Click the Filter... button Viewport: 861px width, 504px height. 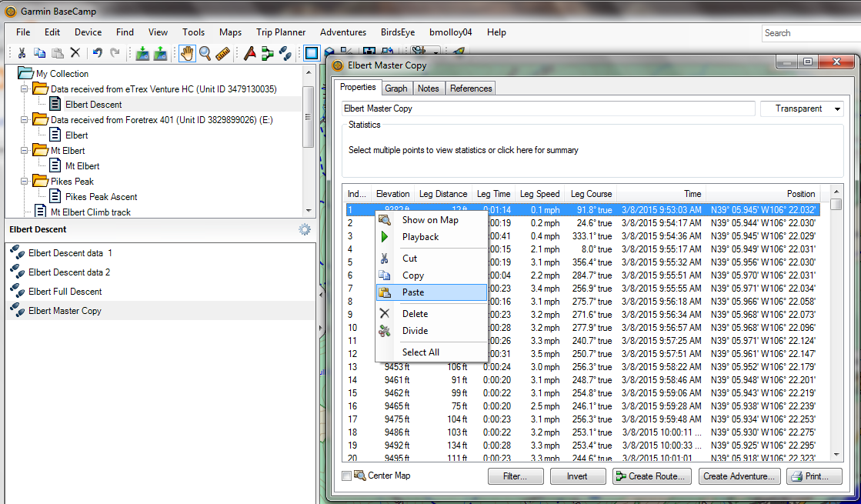(516, 476)
